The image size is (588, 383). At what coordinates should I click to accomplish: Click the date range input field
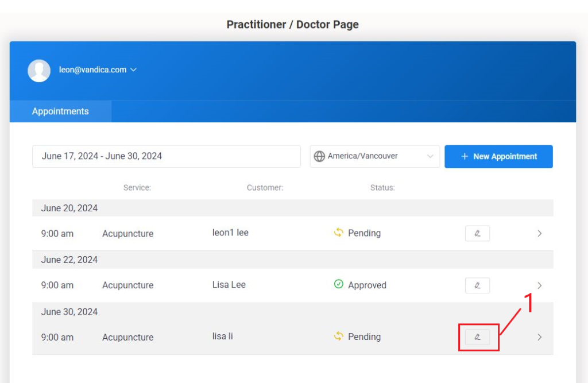tap(166, 156)
